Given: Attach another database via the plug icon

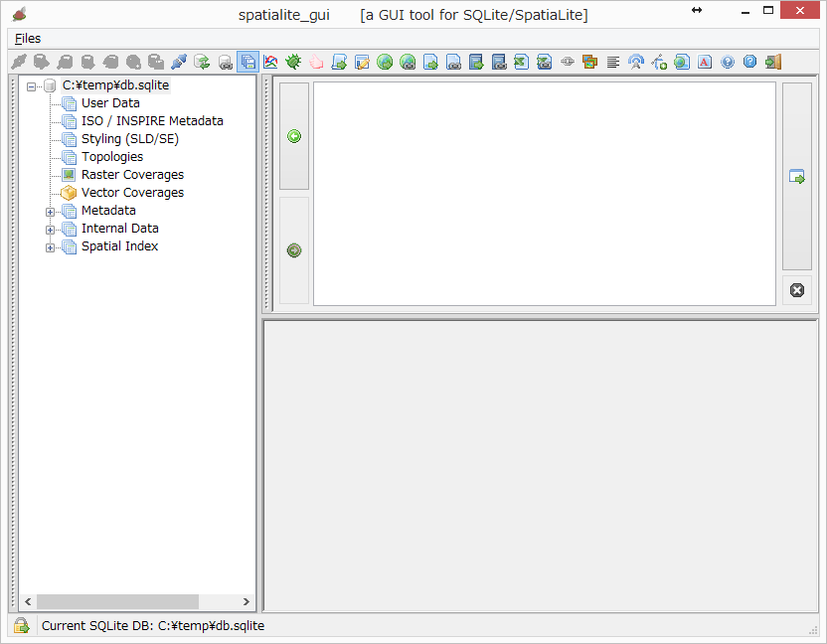Looking at the screenshot, I should pyautogui.click(x=179, y=62).
